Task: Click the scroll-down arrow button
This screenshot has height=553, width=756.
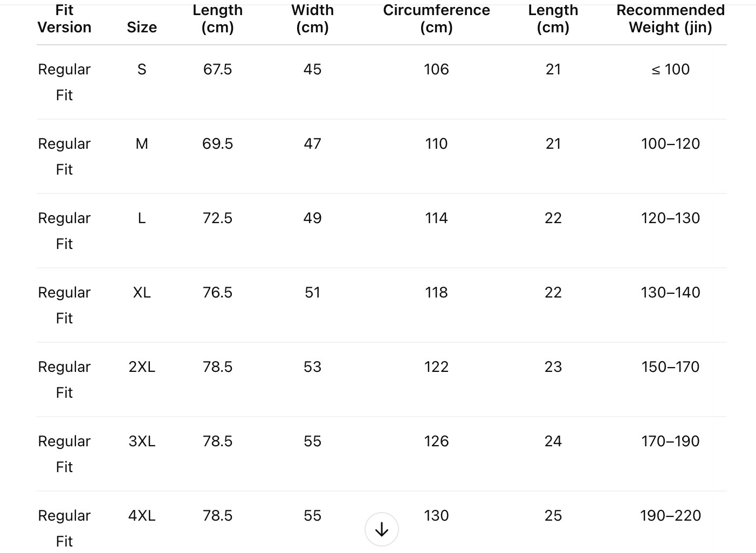Action: point(381,529)
